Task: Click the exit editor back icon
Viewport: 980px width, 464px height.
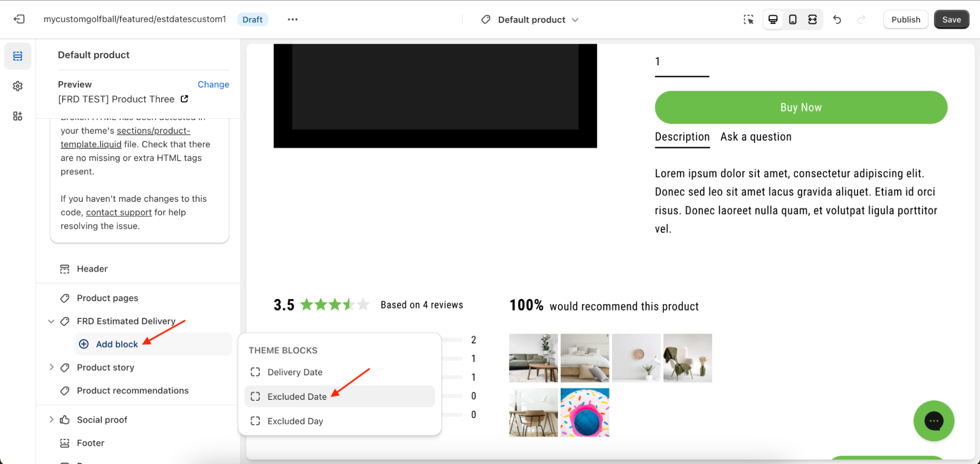Action: pyautogui.click(x=19, y=19)
